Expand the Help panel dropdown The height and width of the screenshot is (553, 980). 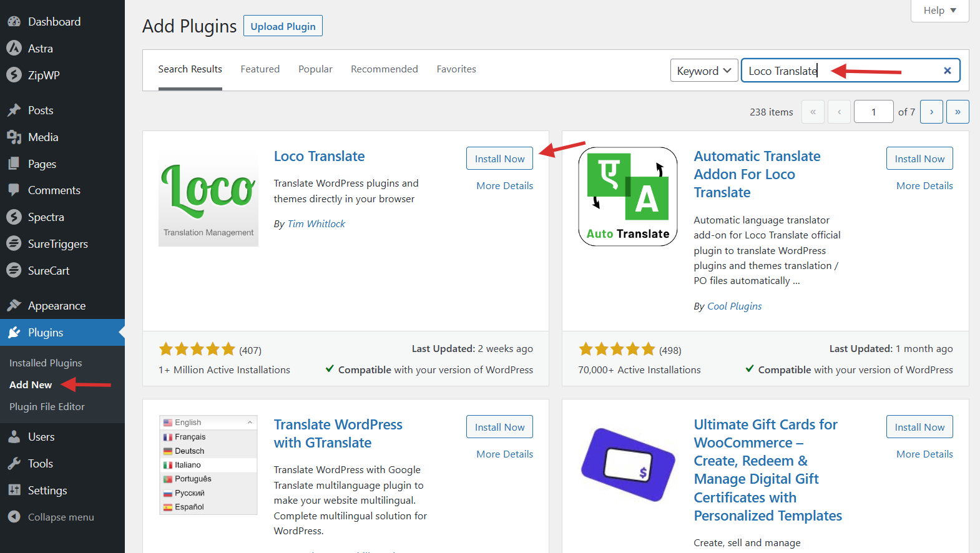click(939, 11)
